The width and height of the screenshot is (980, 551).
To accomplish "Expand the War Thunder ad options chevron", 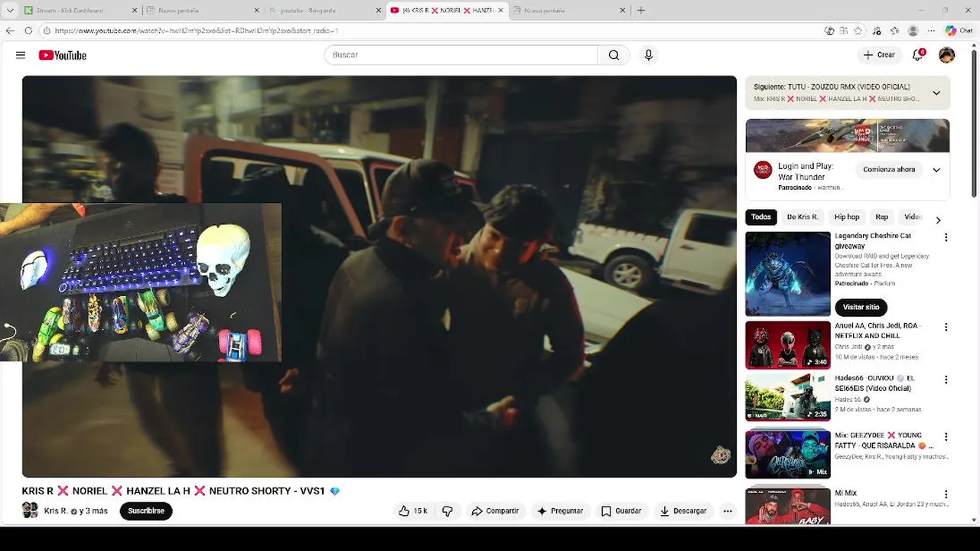I will click(936, 170).
